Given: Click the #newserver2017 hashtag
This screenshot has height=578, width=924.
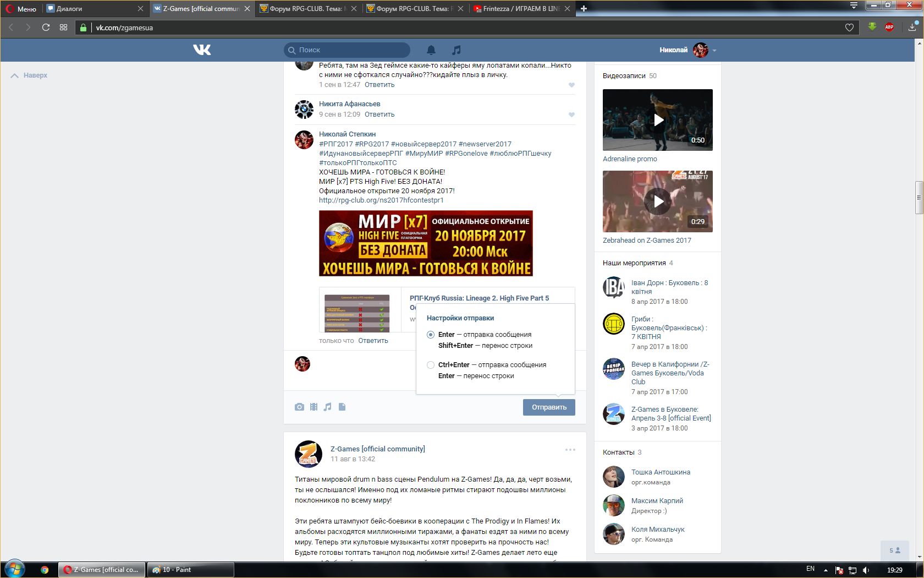Looking at the screenshot, I should coord(485,144).
